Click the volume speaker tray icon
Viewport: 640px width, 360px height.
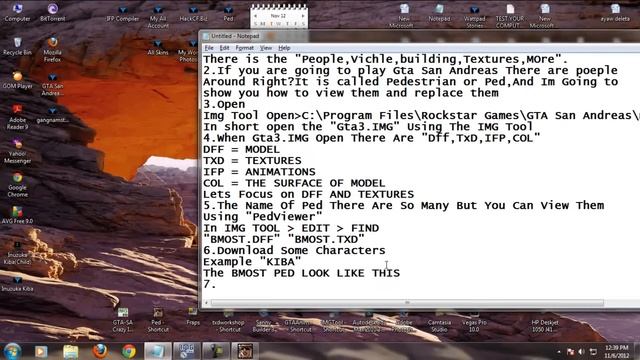pyautogui.click(x=582, y=351)
